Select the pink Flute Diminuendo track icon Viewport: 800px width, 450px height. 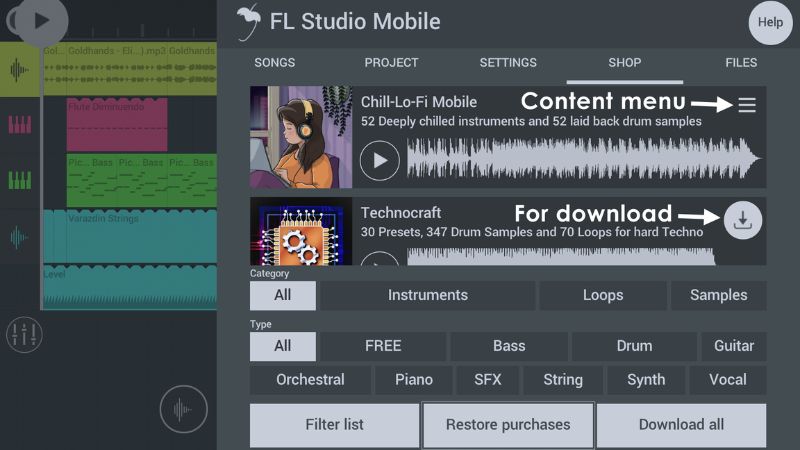[20, 124]
